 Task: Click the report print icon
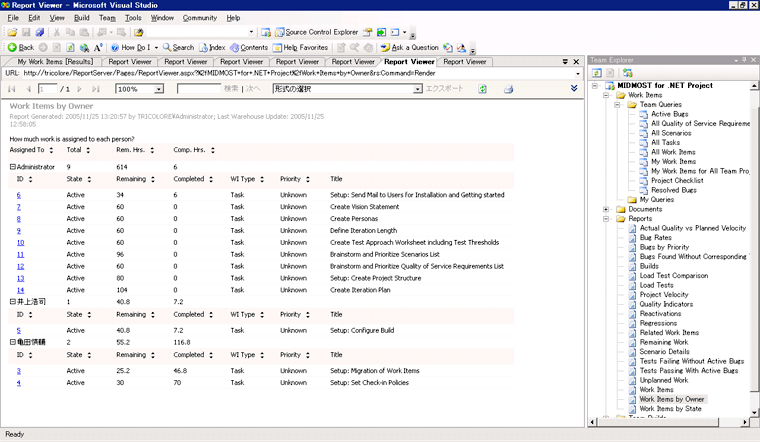click(x=508, y=89)
